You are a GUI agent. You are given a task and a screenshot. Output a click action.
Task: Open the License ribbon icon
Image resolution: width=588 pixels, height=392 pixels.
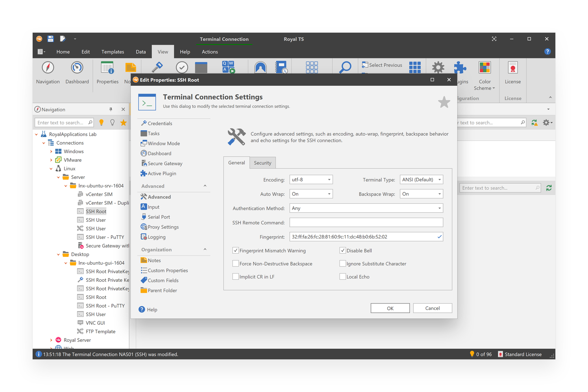tap(513, 68)
